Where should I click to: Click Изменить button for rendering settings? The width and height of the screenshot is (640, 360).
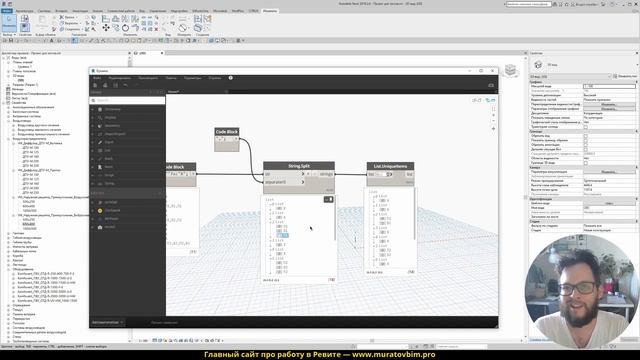[x=609, y=172]
